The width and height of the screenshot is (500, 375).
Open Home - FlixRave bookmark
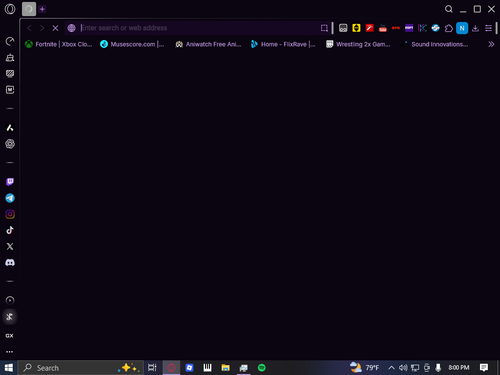tap(283, 44)
